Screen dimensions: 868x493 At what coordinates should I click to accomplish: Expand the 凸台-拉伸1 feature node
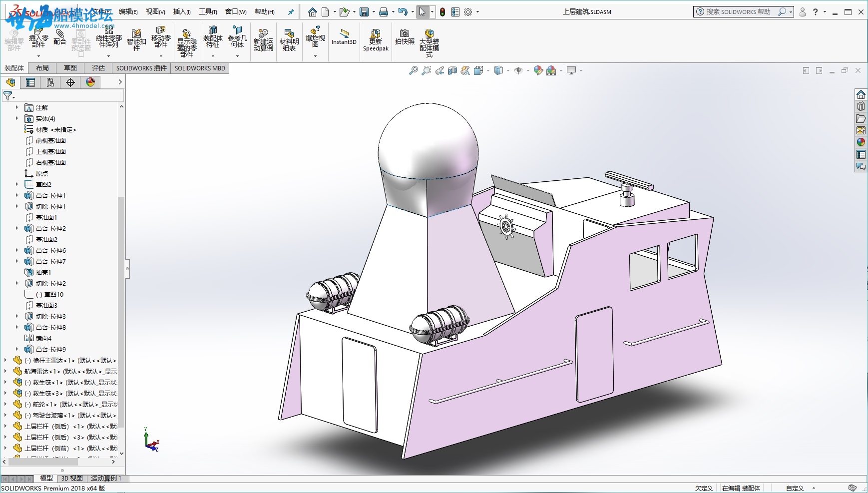coord(16,195)
